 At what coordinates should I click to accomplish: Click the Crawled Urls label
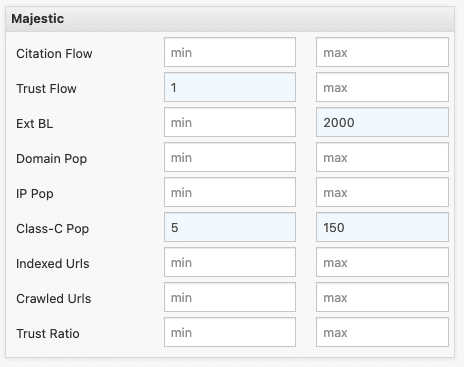click(x=53, y=298)
